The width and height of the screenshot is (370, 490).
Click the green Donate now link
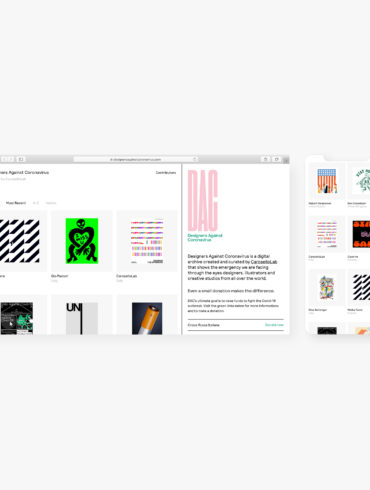point(274,325)
